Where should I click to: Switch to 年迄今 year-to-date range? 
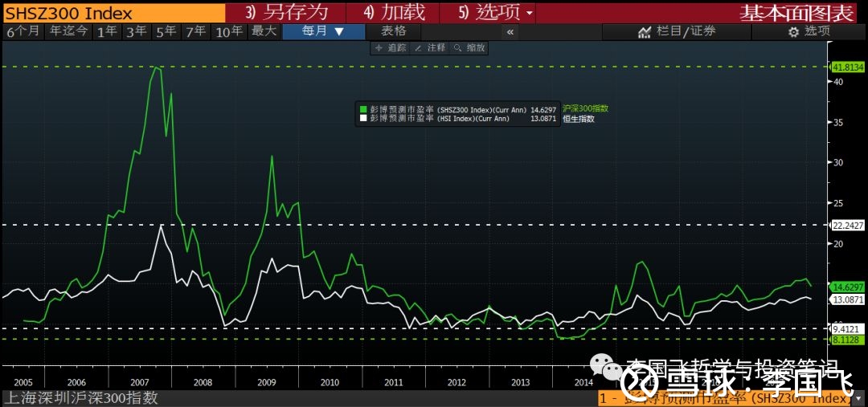tap(68, 31)
